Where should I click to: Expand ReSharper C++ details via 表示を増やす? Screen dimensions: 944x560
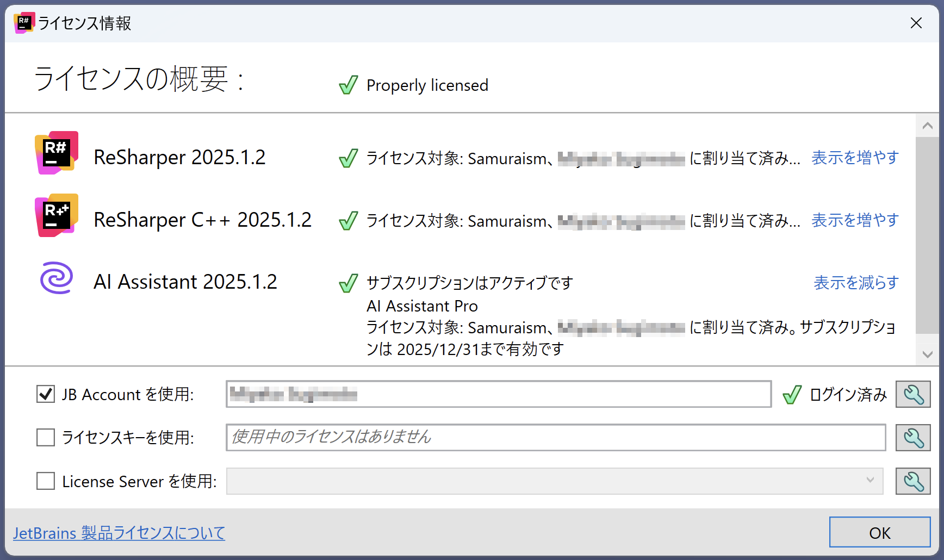point(855,220)
